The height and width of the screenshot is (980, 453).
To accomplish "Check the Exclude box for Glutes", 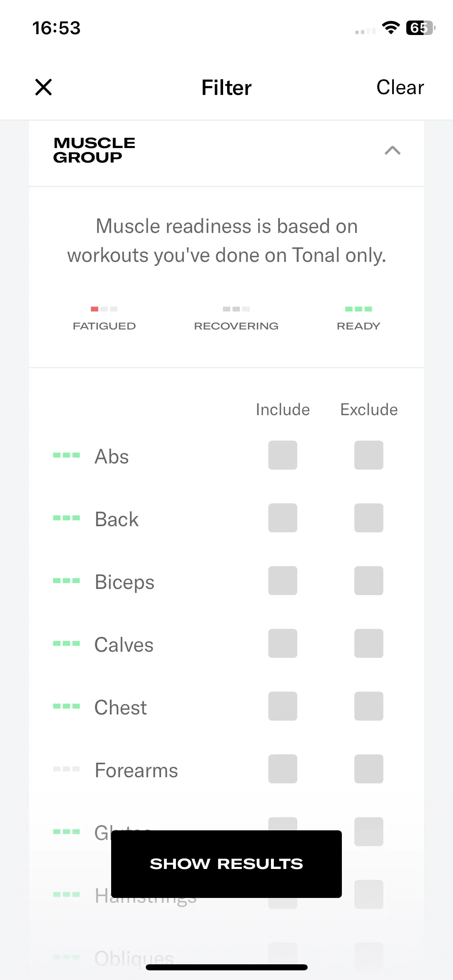I will click(369, 832).
